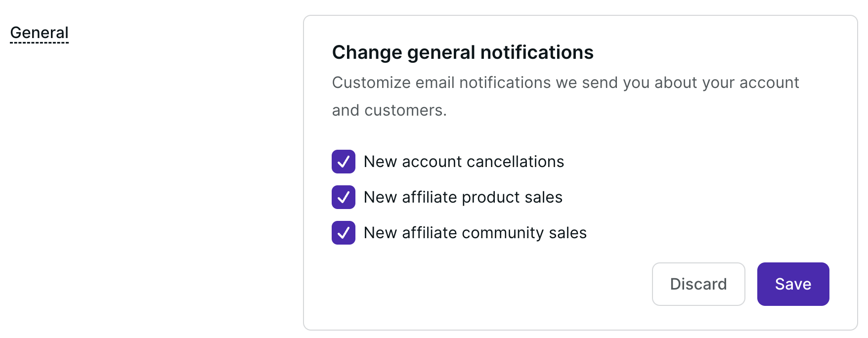Turn off affiliate community sale emails

click(344, 233)
